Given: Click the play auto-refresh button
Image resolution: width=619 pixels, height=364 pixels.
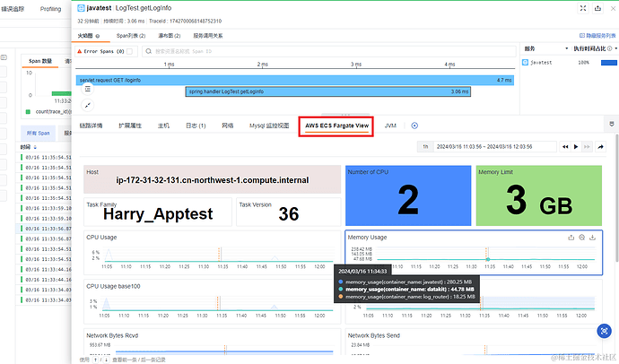Looking at the screenshot, I should (576, 147).
